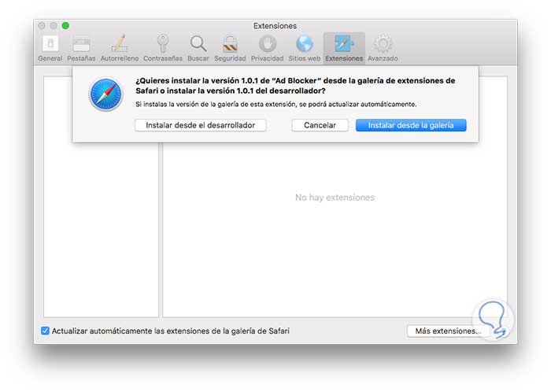Open the Privacidad preferences pane
The height and width of the screenshot is (392, 551).
(267, 49)
